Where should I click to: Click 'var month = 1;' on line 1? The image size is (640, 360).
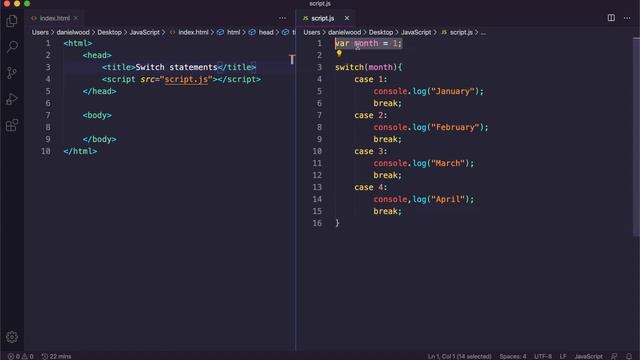(369, 43)
